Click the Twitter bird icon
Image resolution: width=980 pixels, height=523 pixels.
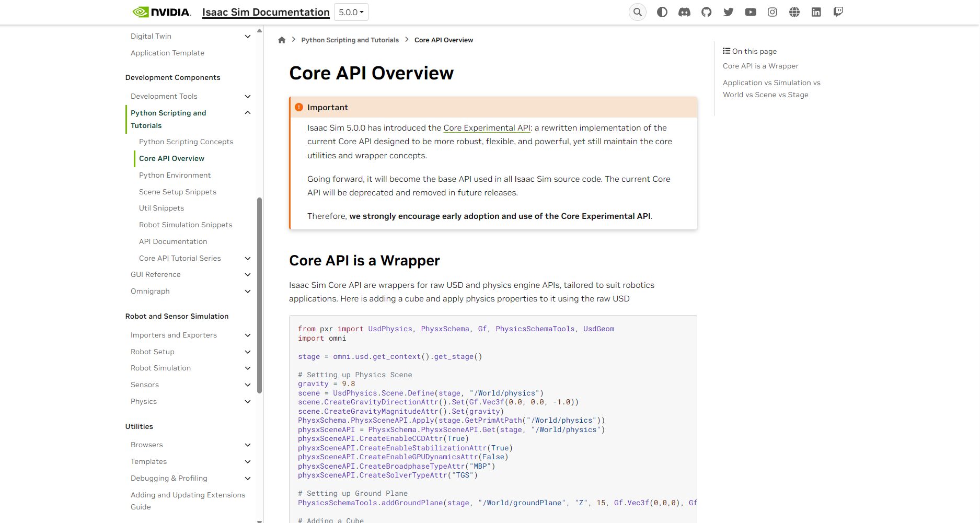[x=728, y=12]
